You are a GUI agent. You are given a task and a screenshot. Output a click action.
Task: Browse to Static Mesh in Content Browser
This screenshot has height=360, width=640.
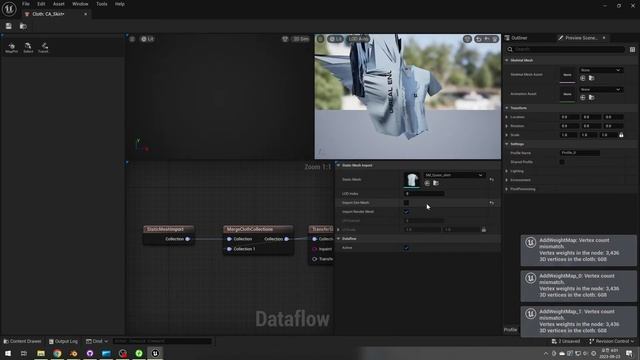(436, 183)
